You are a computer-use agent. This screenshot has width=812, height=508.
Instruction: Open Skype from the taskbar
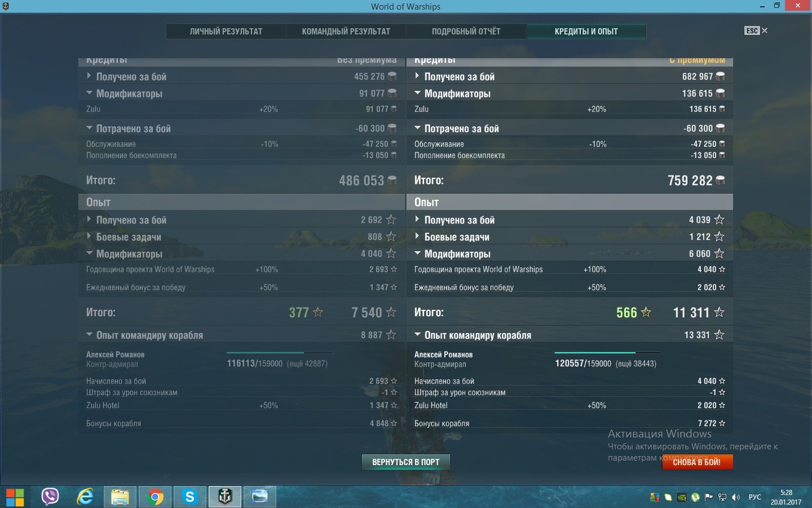pyautogui.click(x=189, y=497)
